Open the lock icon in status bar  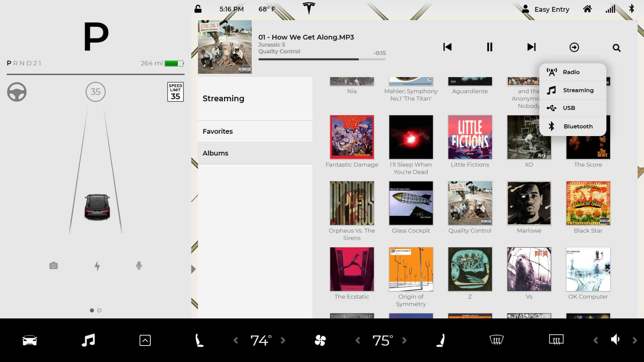[198, 9]
